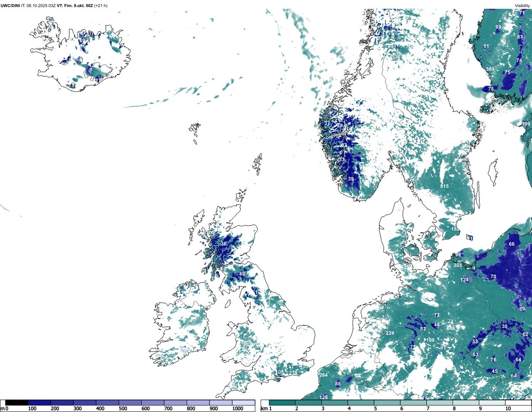Click the map value '369' in Finland
532x412 pixels.
tap(490, 69)
